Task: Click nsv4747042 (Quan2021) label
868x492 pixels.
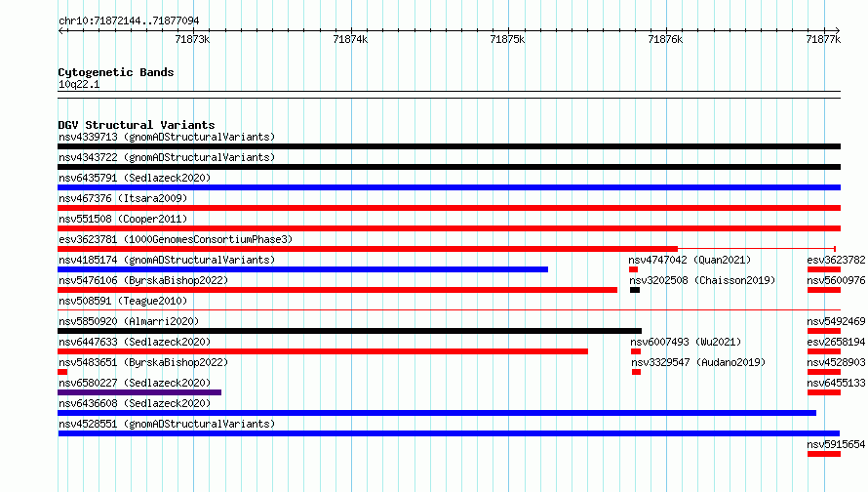Action: coord(690,260)
